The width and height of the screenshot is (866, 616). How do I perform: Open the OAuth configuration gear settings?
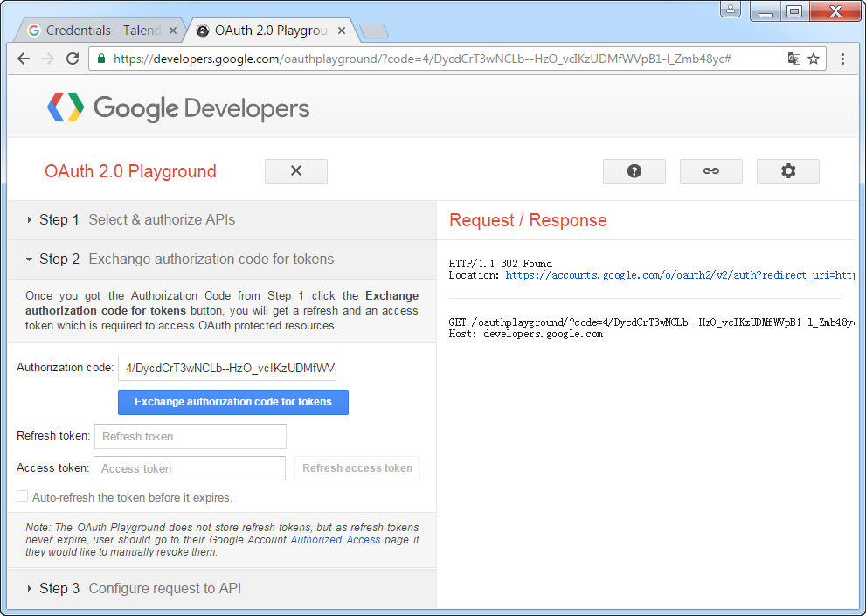(787, 171)
